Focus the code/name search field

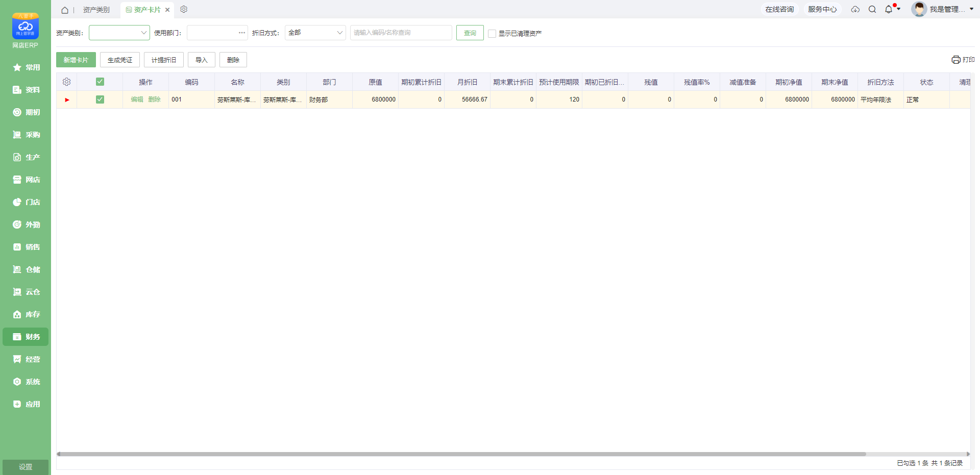click(x=401, y=33)
